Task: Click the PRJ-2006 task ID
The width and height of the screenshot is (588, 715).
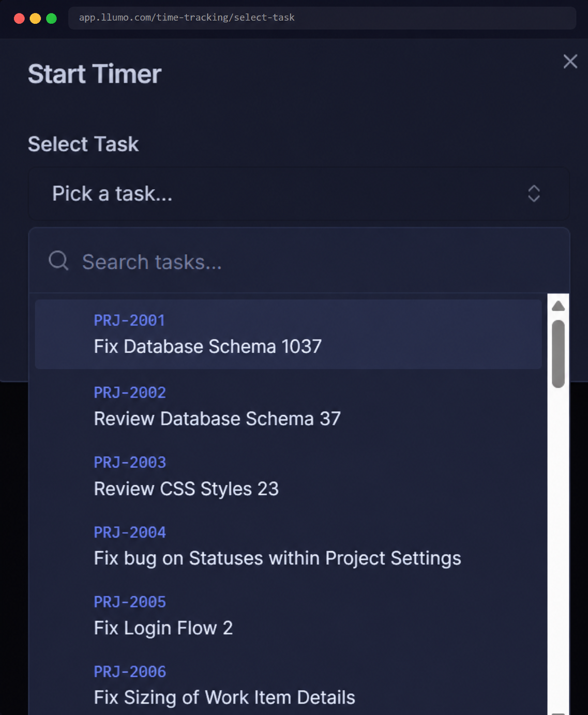Action: [x=130, y=672]
